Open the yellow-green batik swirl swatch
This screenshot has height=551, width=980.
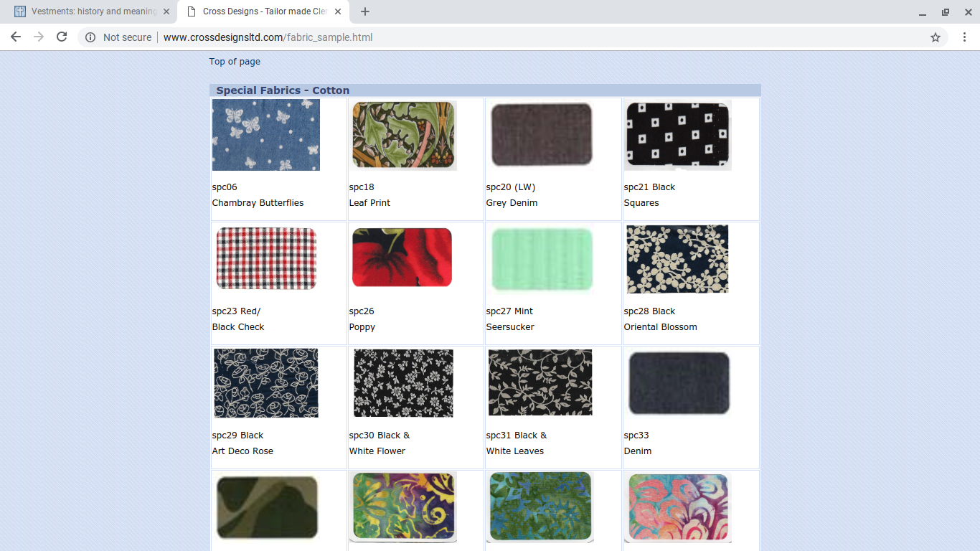[x=403, y=507]
